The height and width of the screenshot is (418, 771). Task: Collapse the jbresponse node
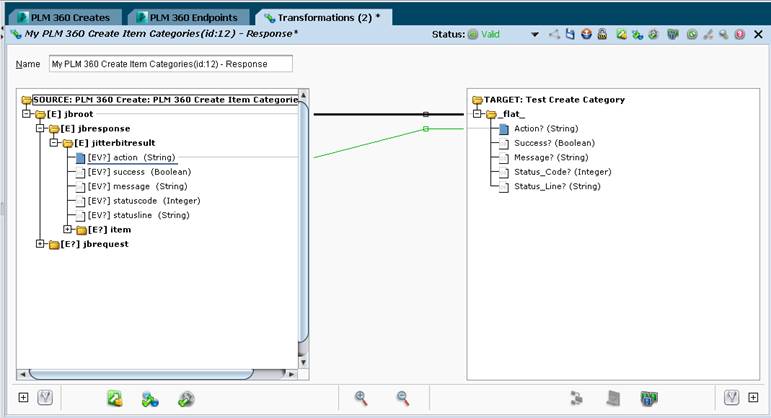[x=40, y=128]
